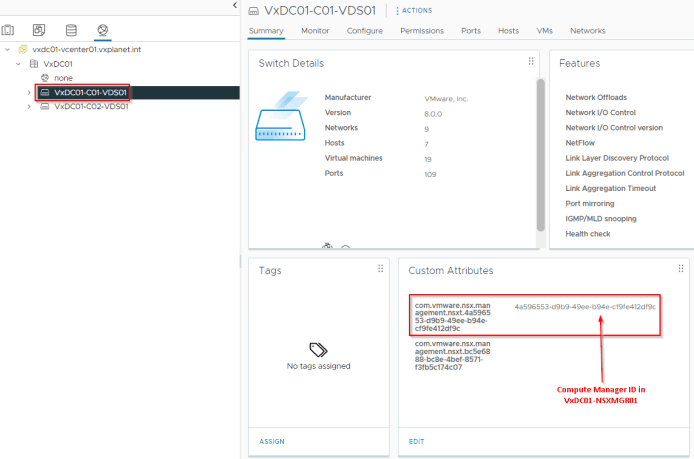This screenshot has width=694, height=459.
Task: Click the 'Link Aggregation Timeout' feature entry
Action: pos(610,189)
